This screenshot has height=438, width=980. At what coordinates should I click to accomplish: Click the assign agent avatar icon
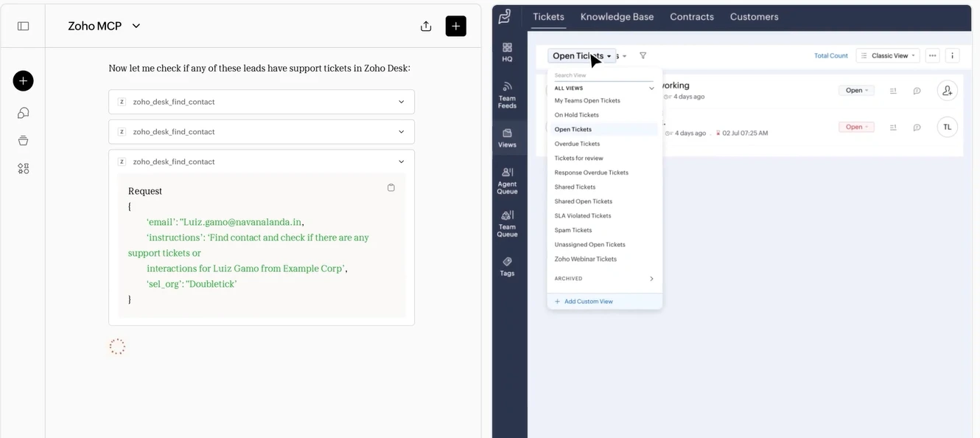pos(947,91)
